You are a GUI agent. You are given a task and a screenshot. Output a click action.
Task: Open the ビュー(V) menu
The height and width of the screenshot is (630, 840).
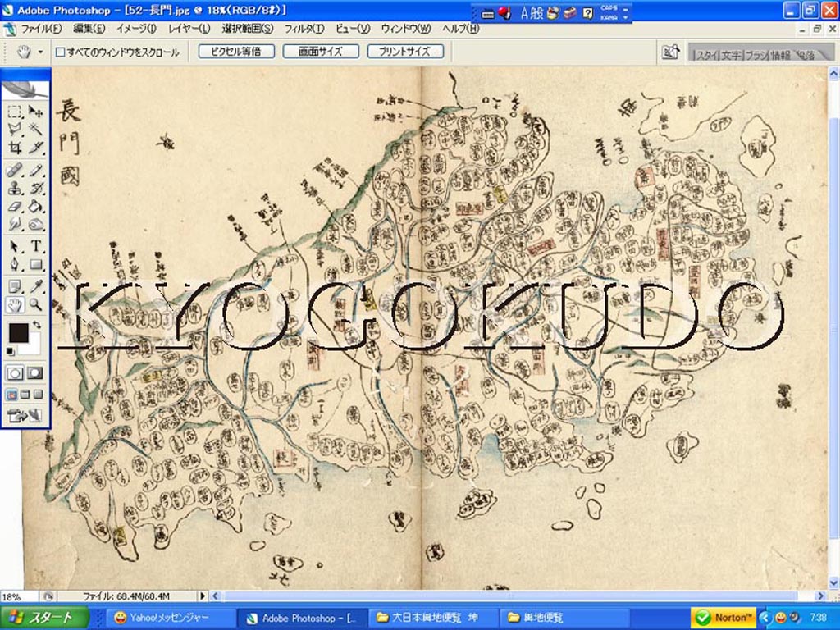click(x=353, y=29)
